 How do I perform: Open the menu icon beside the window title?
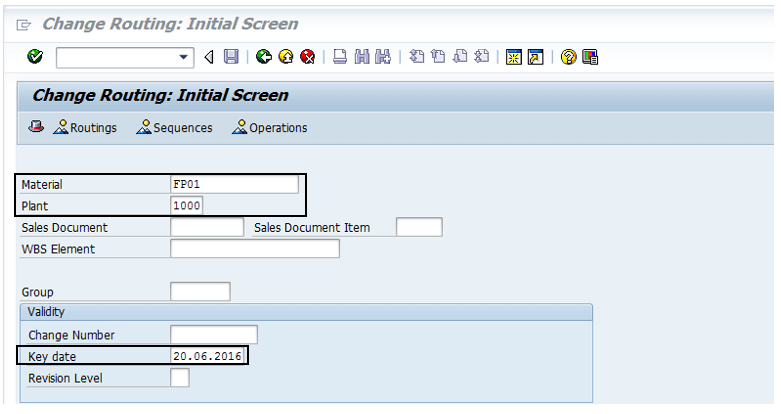click(23, 24)
